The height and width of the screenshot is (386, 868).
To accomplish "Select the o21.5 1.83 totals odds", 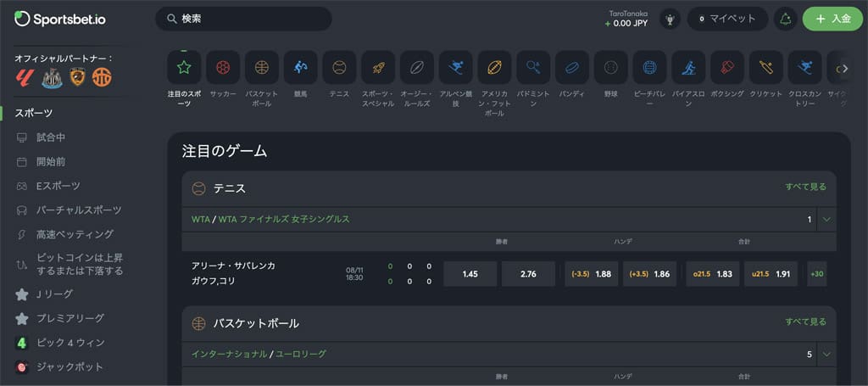I will [713, 274].
